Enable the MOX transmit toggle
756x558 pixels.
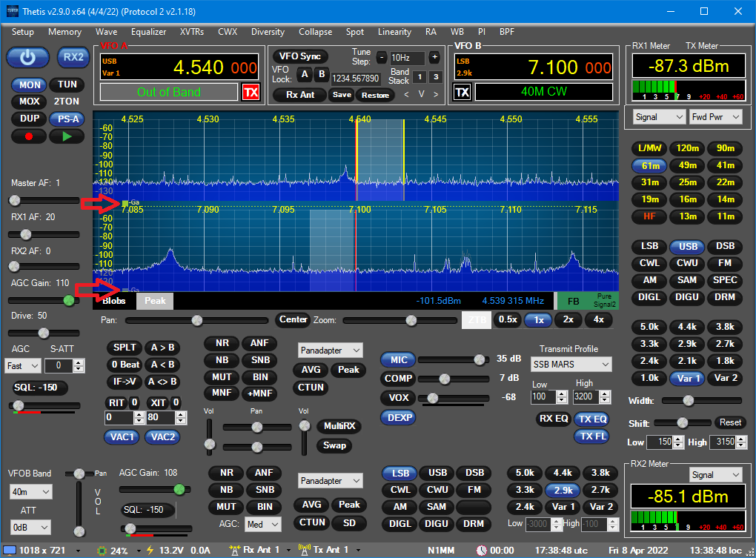pos(28,102)
